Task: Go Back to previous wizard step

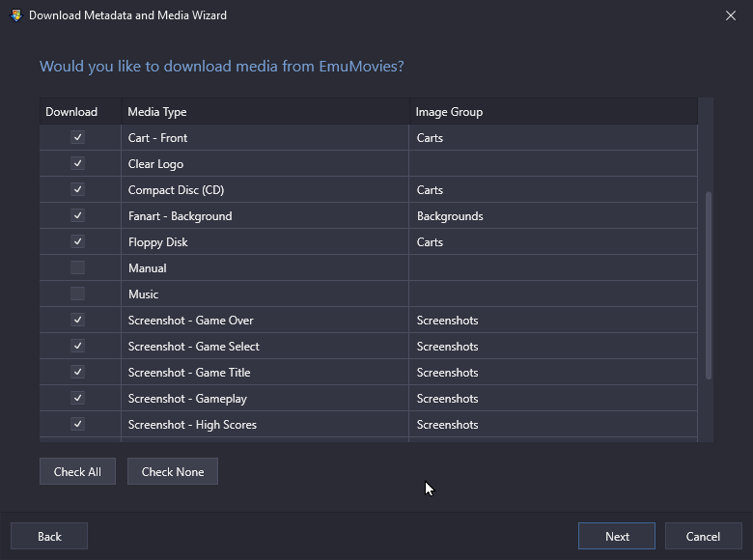Action: click(x=49, y=536)
